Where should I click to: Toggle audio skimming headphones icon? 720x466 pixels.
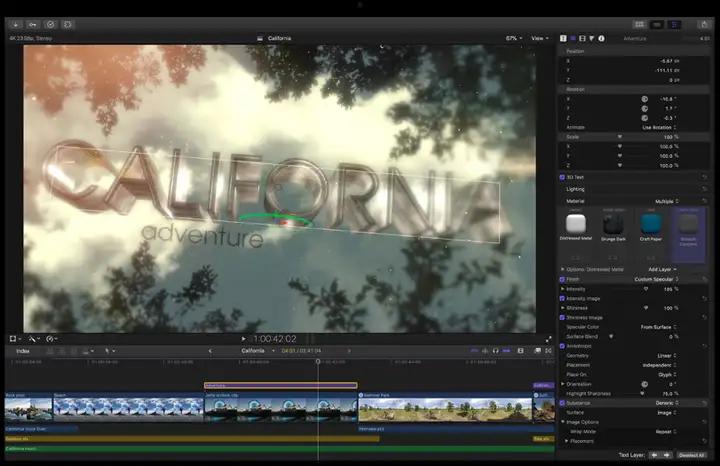coord(495,351)
